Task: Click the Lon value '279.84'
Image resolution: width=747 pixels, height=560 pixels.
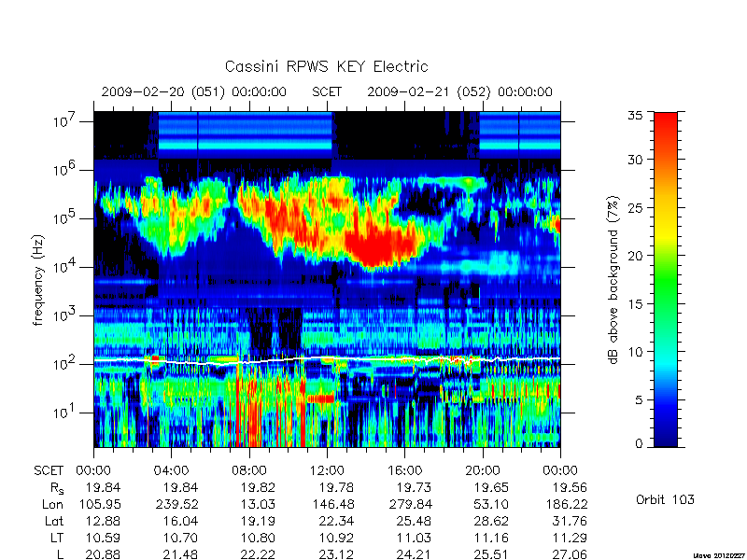Action: pyautogui.click(x=410, y=504)
